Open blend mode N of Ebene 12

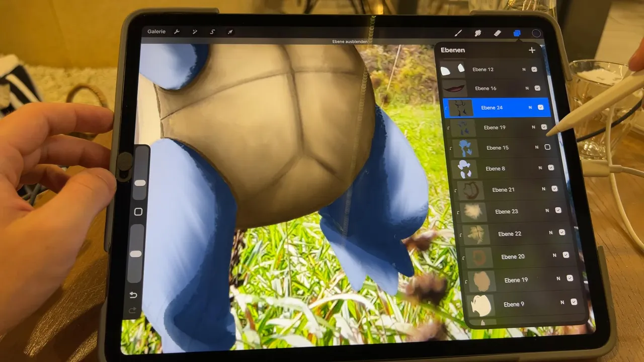pos(524,69)
